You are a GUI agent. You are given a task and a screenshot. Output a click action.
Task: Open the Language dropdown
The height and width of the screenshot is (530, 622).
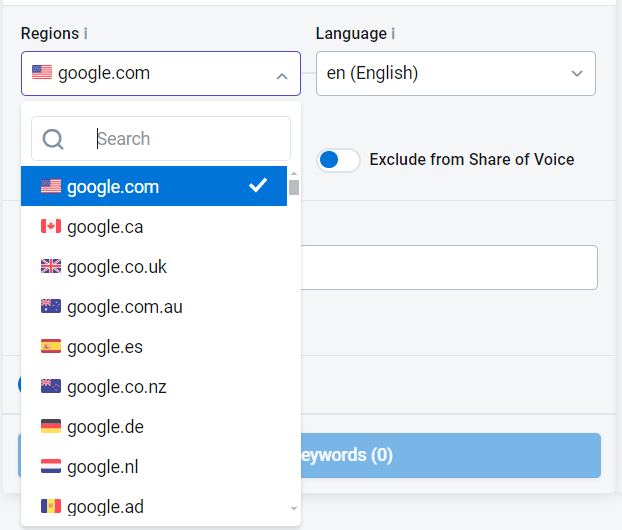[455, 74]
